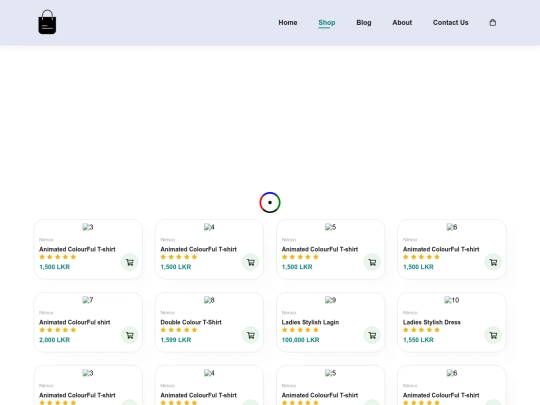Open the cart bag icon beside Contact Us
The image size is (540, 405).
[x=492, y=22]
